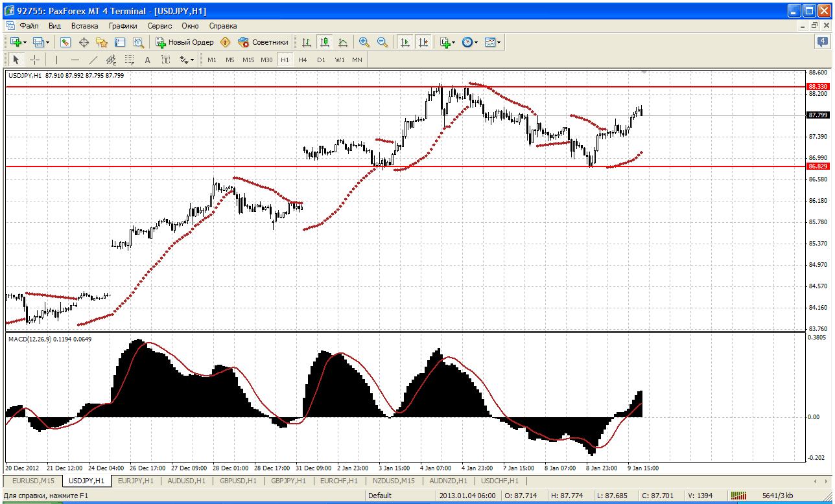Switch to the EURJPY,H1 chart tab

(x=135, y=481)
